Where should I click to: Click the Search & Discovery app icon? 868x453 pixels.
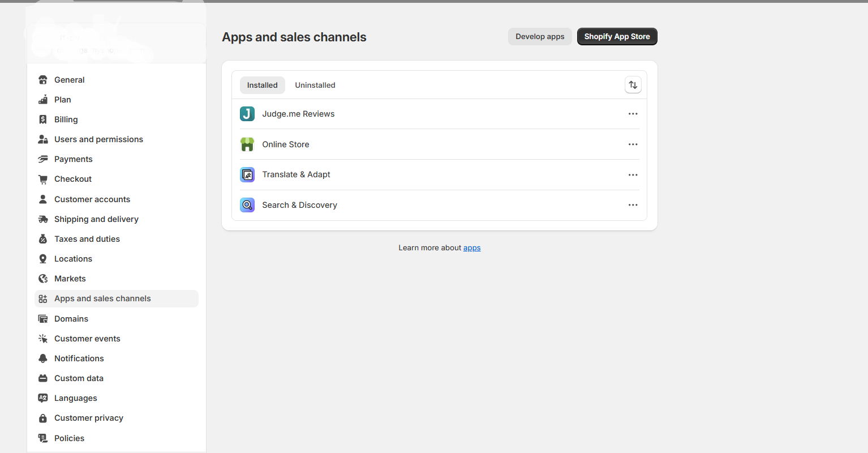click(247, 205)
